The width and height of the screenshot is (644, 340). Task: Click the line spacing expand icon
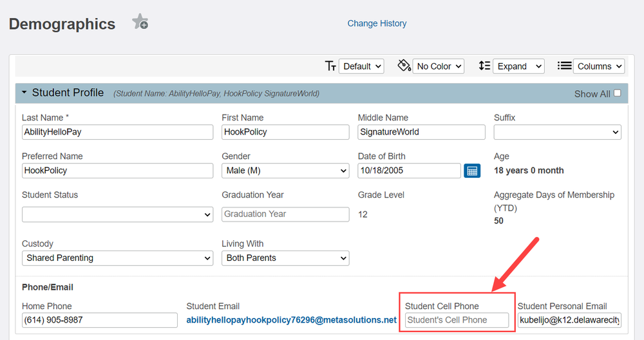[x=485, y=66]
